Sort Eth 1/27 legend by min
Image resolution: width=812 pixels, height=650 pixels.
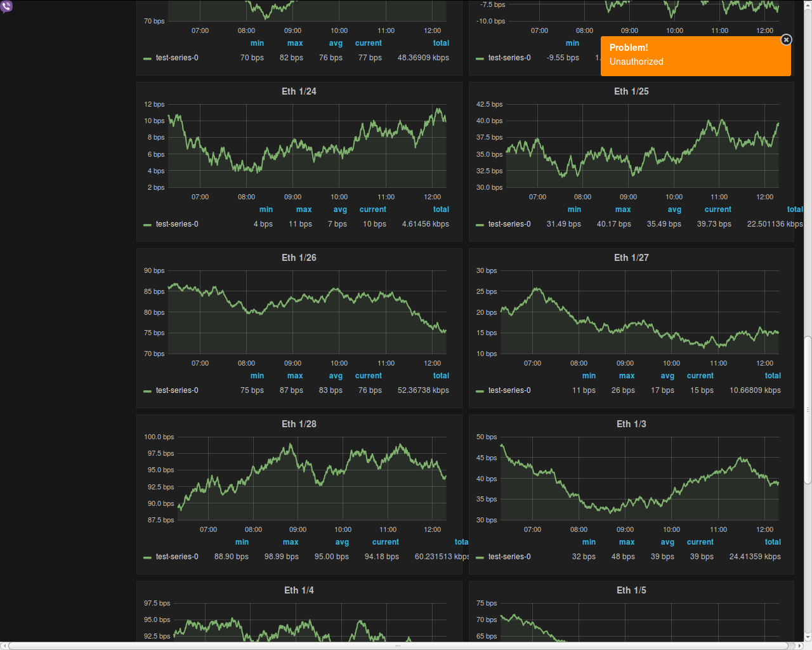[589, 376]
